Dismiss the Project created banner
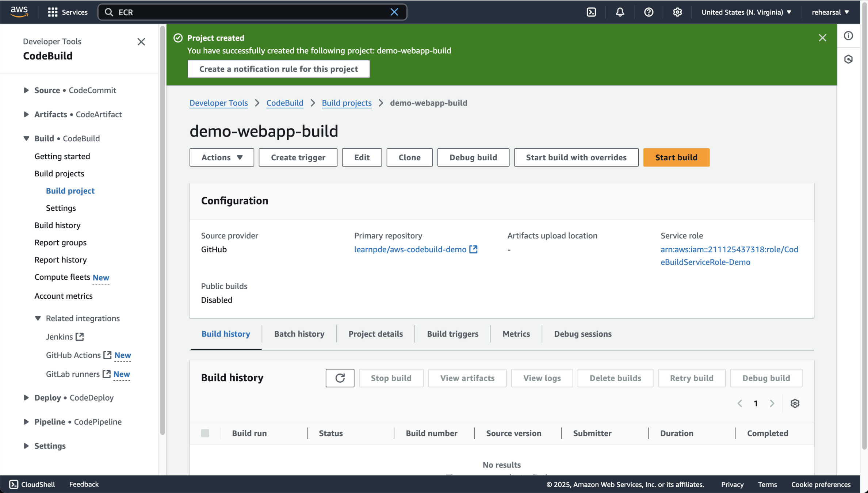The image size is (868, 493). (822, 38)
